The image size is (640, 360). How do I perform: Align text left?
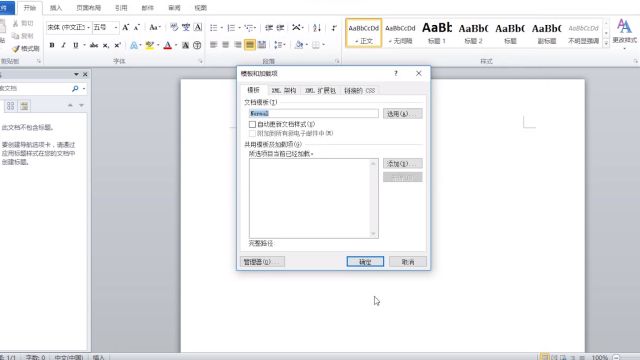(213, 44)
